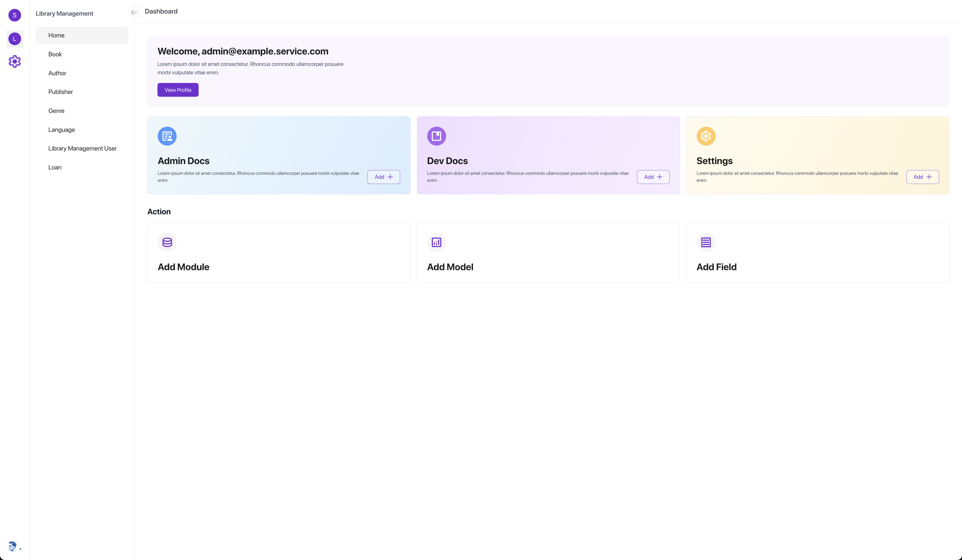This screenshot has height=560, width=962.
Task: Open the Book menu item
Action: [x=55, y=54]
